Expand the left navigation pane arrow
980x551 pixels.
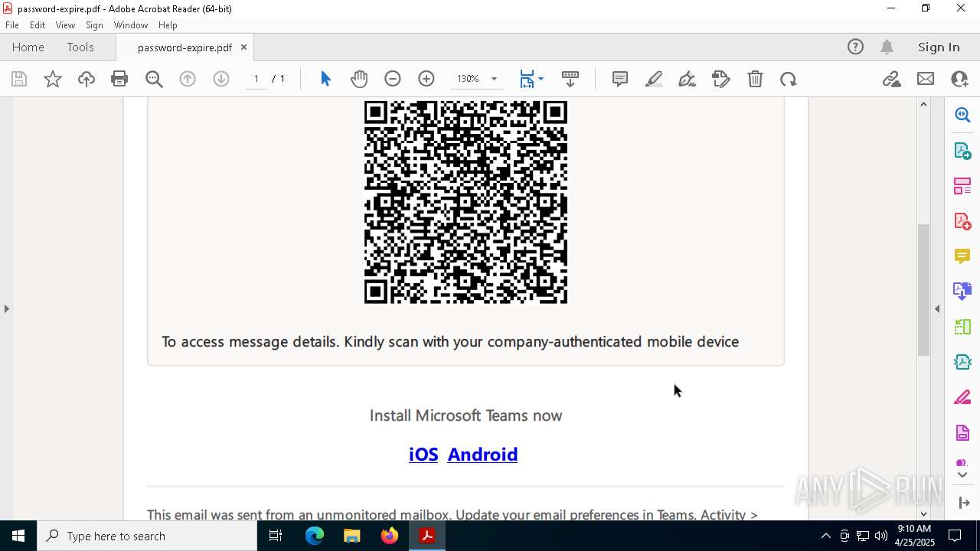(x=6, y=308)
